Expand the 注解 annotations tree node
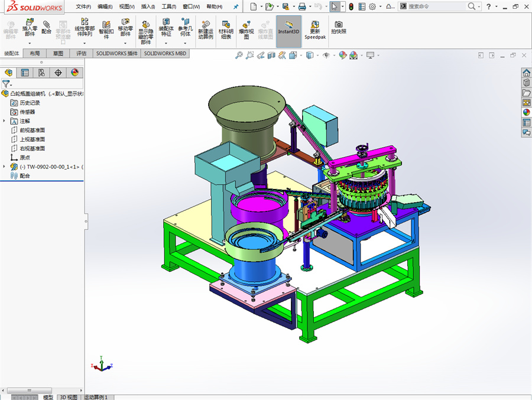Screen dimensions: 532x400 pos(5,121)
